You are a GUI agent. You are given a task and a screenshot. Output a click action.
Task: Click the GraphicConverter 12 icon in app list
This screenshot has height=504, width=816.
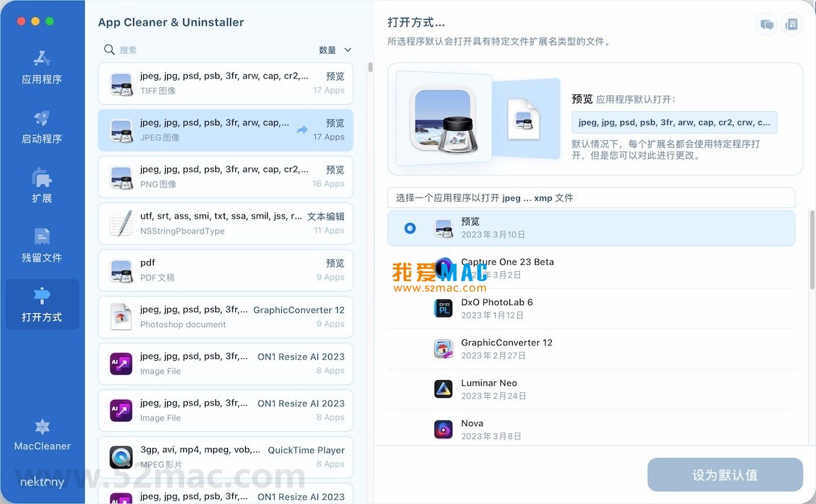443,349
